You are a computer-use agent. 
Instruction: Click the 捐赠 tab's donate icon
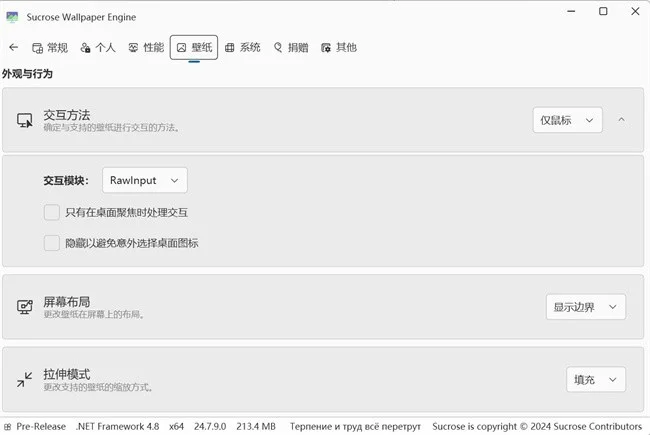[278, 48]
